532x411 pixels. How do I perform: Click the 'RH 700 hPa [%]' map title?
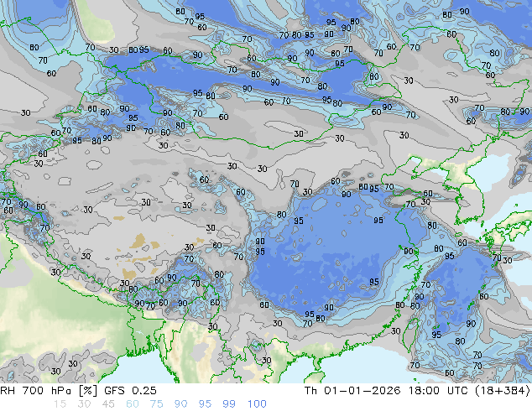pyautogui.click(x=50, y=391)
